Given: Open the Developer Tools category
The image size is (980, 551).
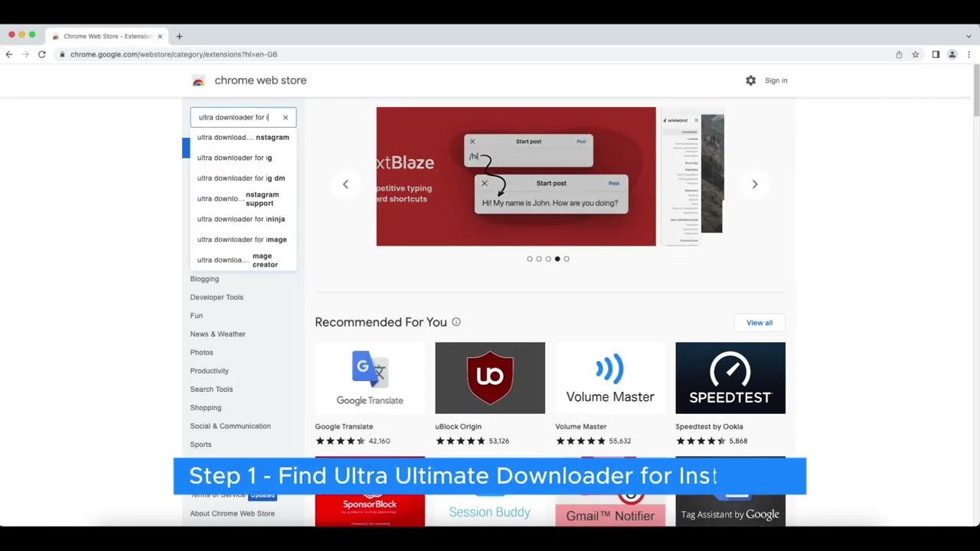Looking at the screenshot, I should [217, 297].
